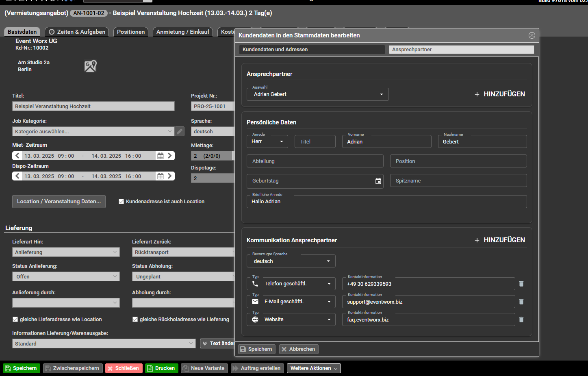Image resolution: width=588 pixels, height=376 pixels.
Task: Click the green Drucken button
Action: 162,368
